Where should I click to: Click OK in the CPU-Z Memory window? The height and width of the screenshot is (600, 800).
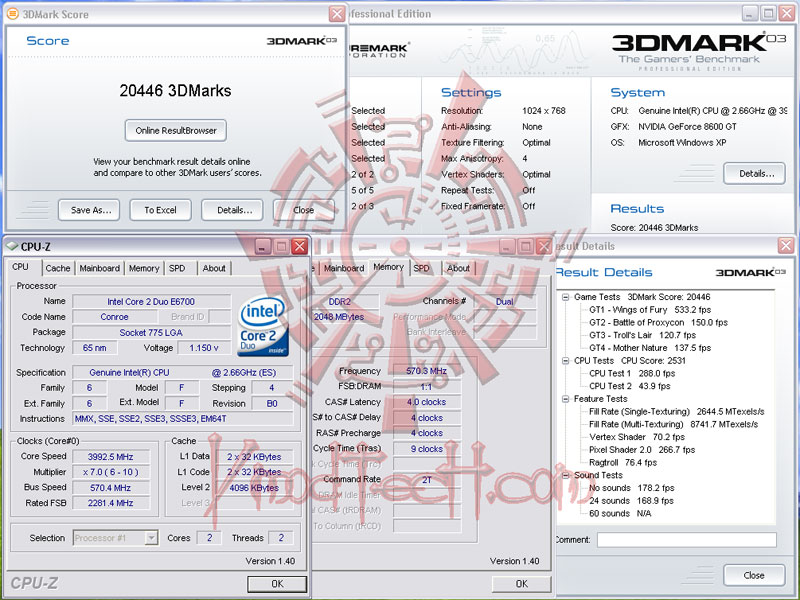point(521,584)
